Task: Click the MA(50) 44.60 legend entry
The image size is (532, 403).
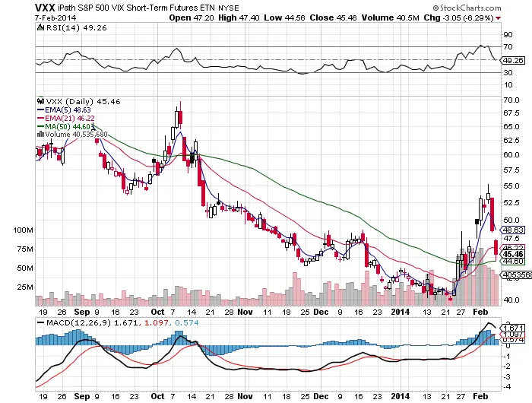Action: pyautogui.click(x=69, y=127)
